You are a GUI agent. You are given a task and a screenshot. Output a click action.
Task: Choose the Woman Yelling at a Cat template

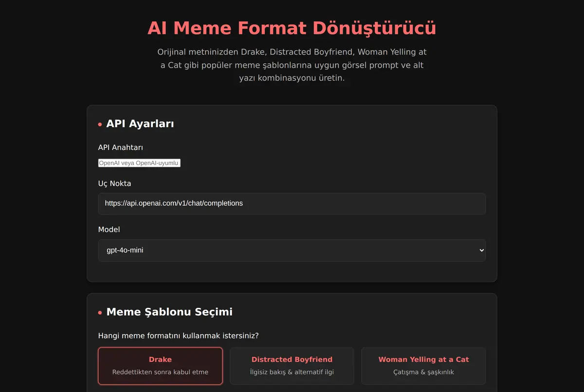pyautogui.click(x=423, y=366)
